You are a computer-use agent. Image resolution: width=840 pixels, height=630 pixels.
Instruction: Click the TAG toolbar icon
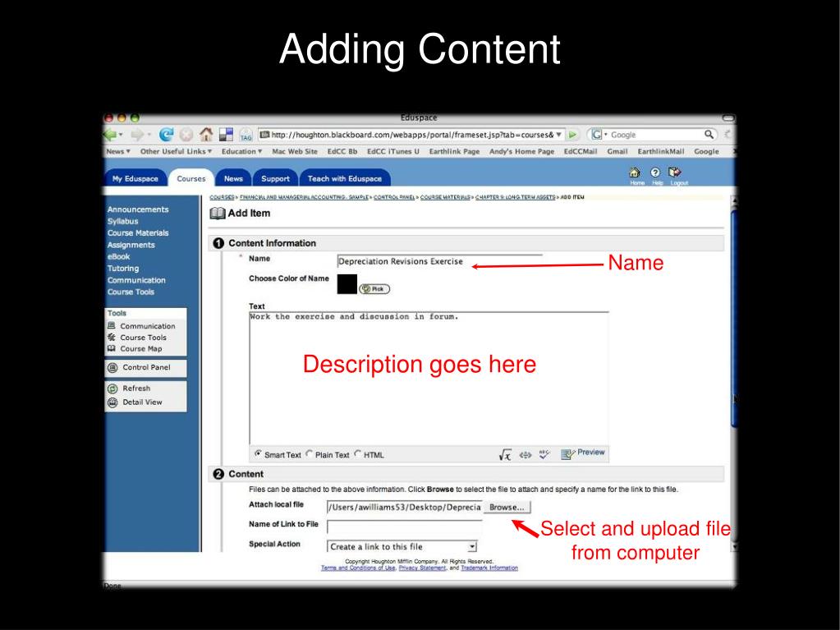246,135
